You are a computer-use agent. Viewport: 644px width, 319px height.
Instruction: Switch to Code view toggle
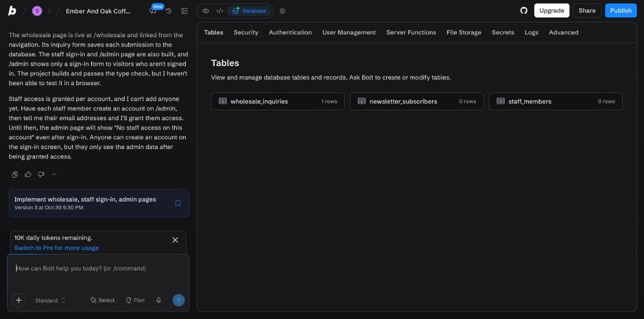(x=220, y=11)
